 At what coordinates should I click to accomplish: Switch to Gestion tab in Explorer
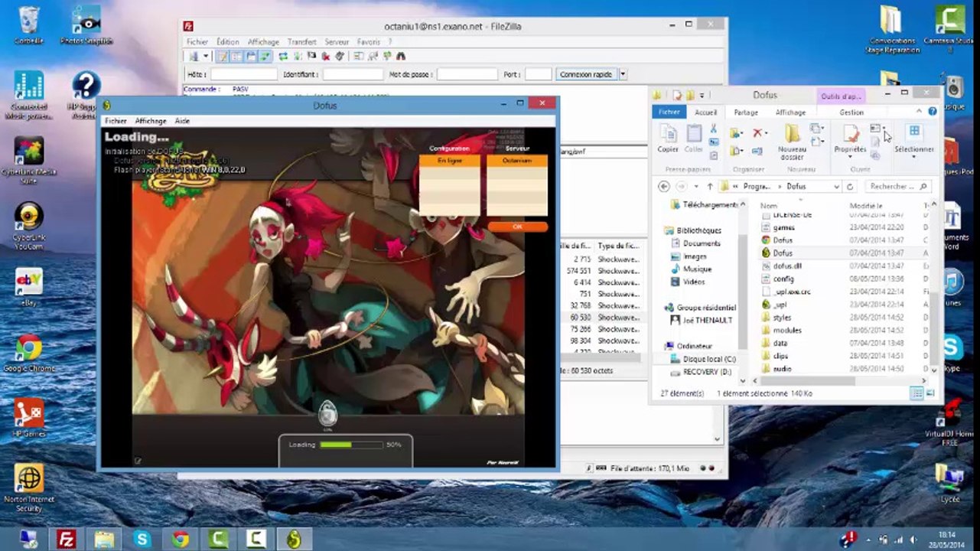pyautogui.click(x=851, y=112)
